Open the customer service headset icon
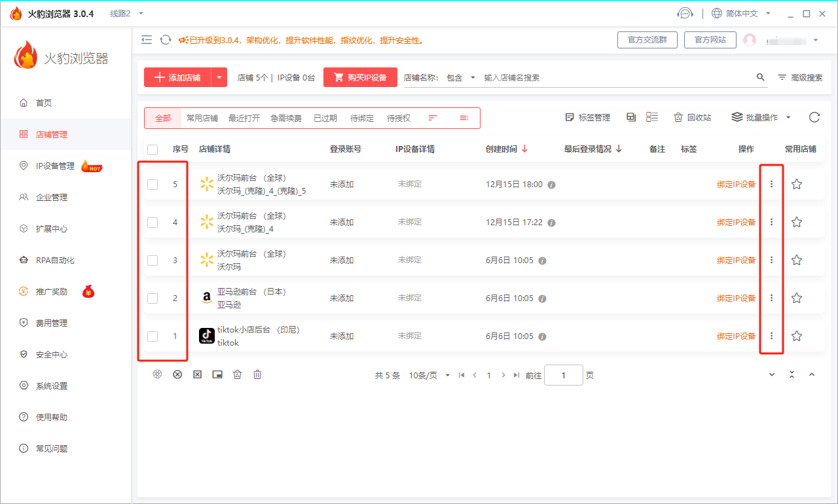 [685, 13]
